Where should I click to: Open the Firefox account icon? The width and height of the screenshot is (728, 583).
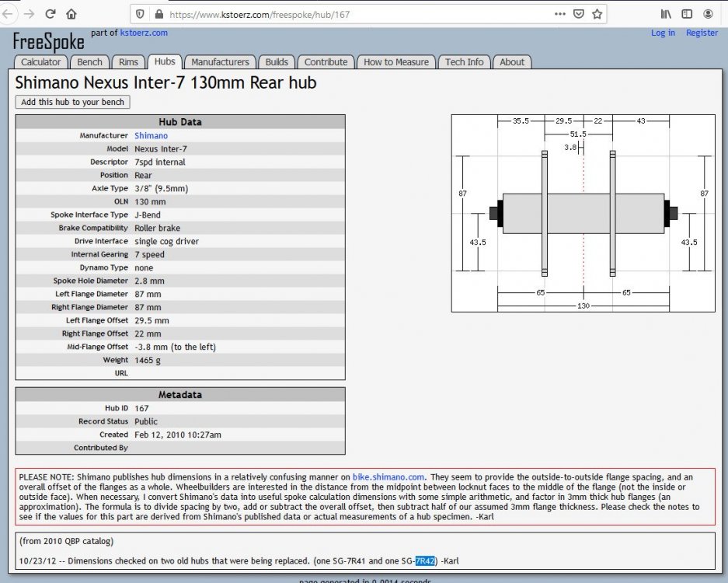[x=708, y=14]
